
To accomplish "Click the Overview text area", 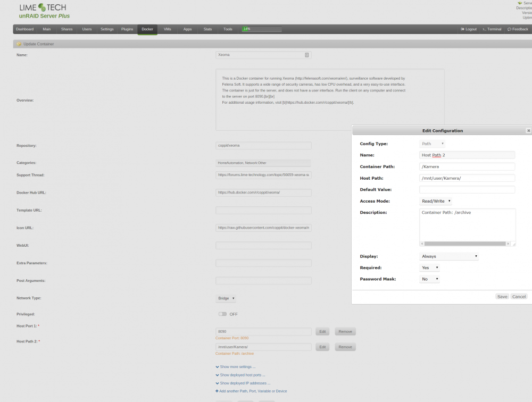I will tap(330, 100).
